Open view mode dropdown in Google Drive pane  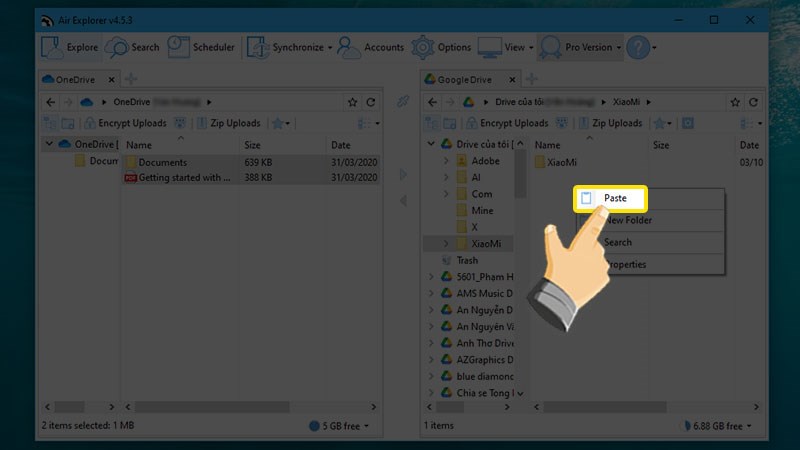point(751,123)
